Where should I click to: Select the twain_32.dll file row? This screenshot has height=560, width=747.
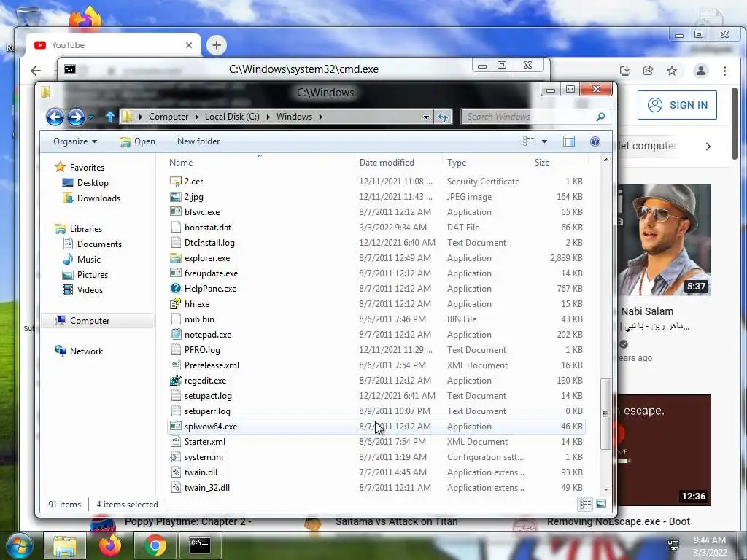coord(376,488)
